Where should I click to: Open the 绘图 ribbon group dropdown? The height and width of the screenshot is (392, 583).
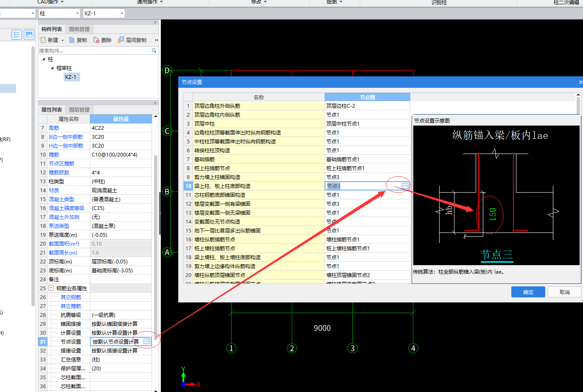click(x=341, y=2)
